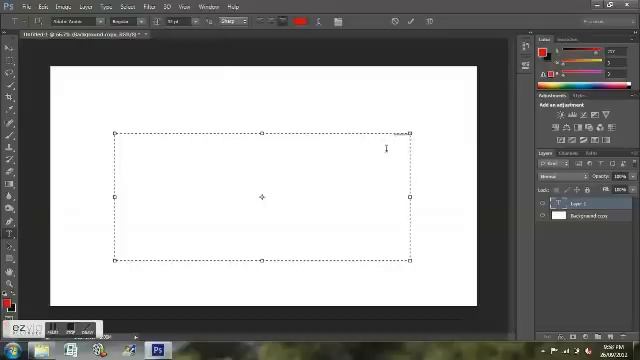This screenshot has width=640, height=360.
Task: Commit current text edits with checkmark
Action: tap(411, 21)
